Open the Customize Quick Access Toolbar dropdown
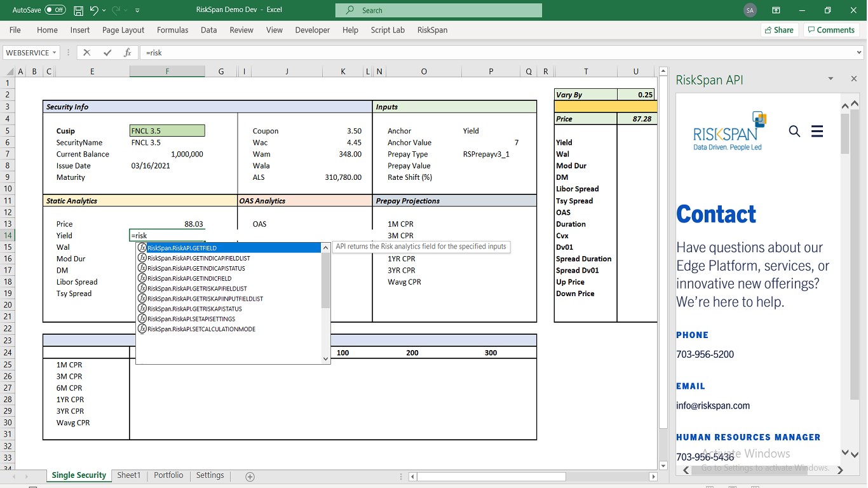The width and height of the screenshot is (868, 488). [138, 11]
